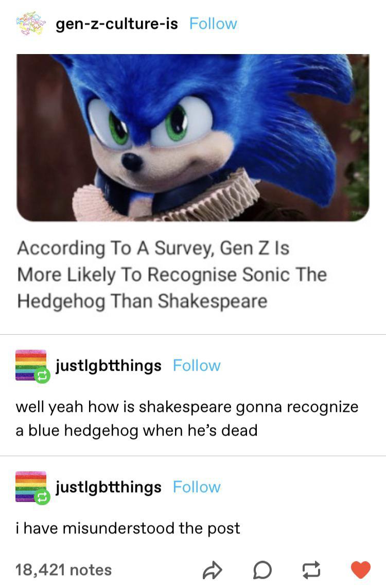This screenshot has height=588, width=386.
Task: Click the green reblog badge on the 'well yeah' commenter avatar
Action: [x=42, y=375]
